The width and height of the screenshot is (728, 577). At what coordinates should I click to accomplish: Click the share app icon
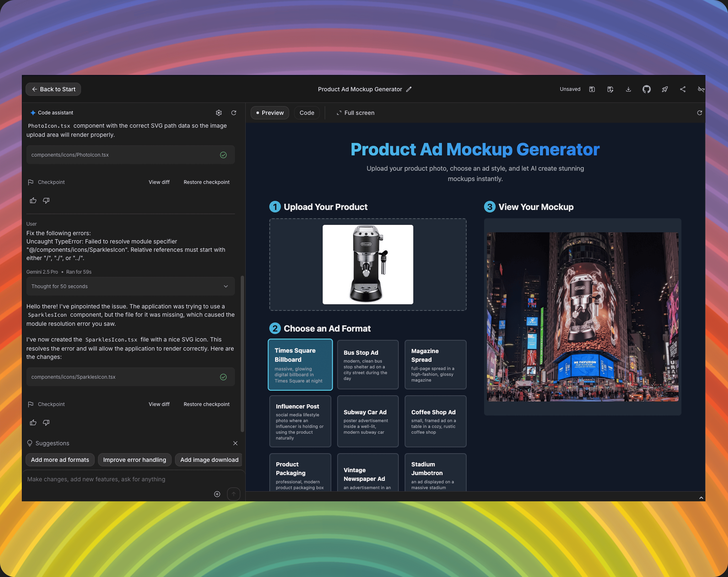[x=682, y=89]
